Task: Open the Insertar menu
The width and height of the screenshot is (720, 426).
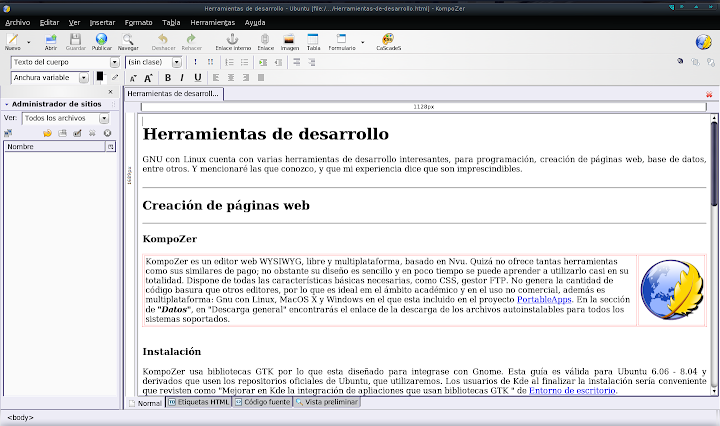Action: coord(102,22)
